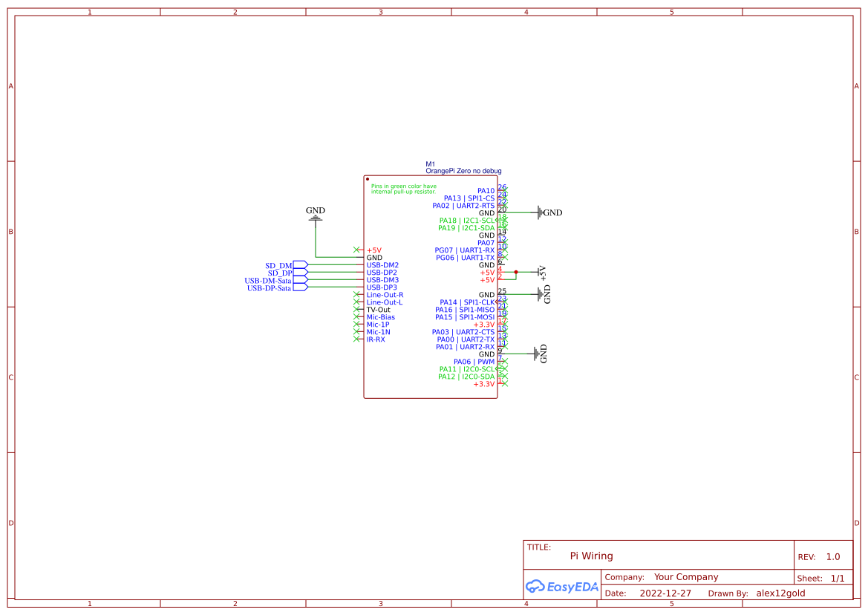This screenshot has width=868, height=615.
Task: Click the Pi Wiring title text
Action: (592, 556)
